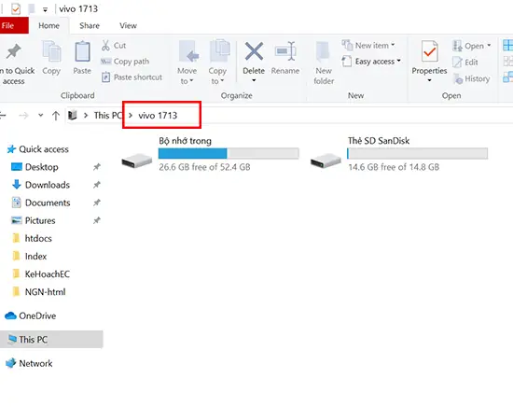Viewport: 513px width, 420px height.
Task: Select the Cut scissors icon
Action: tap(105, 46)
